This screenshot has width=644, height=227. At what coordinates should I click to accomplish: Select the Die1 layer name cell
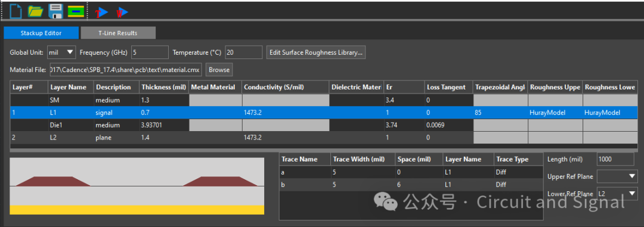(x=70, y=125)
